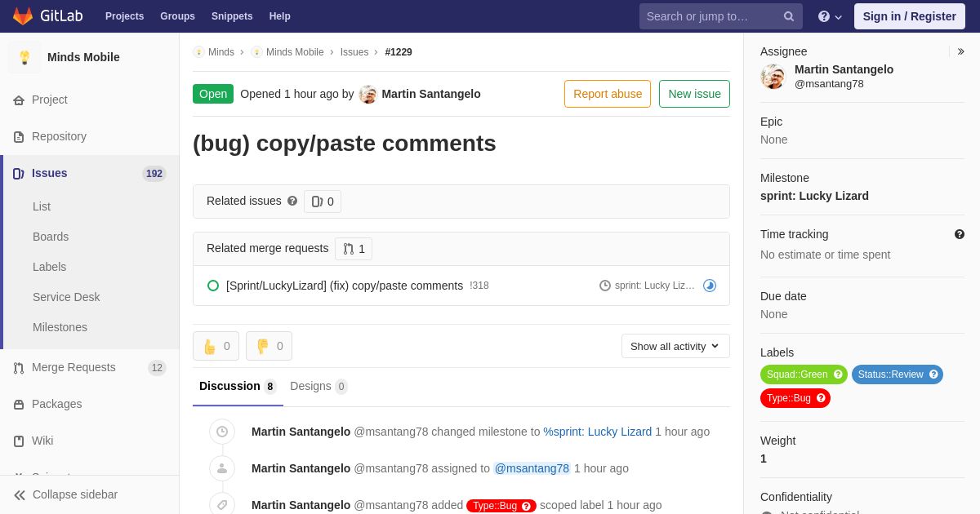Click related issues count icon
Image resolution: width=980 pixels, height=514 pixels.
click(317, 202)
